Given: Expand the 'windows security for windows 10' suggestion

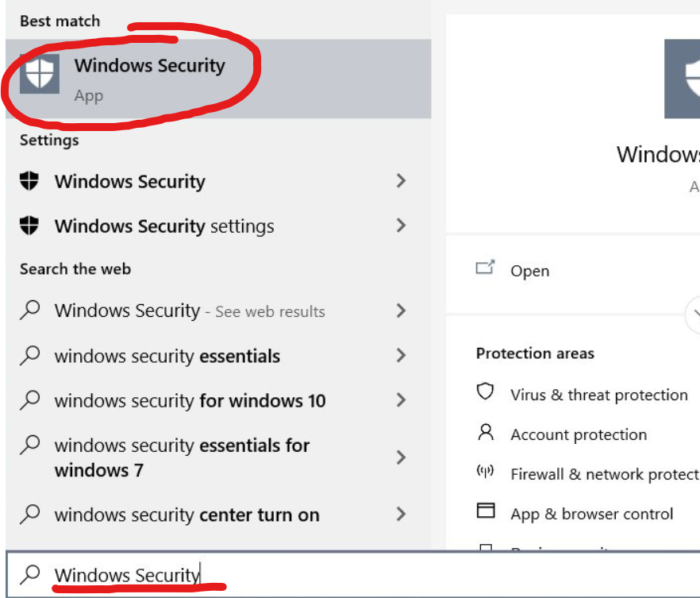Looking at the screenshot, I should click(x=401, y=400).
